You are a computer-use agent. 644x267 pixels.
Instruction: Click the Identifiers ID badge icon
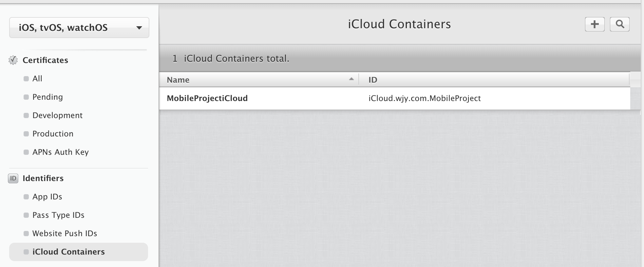click(13, 178)
